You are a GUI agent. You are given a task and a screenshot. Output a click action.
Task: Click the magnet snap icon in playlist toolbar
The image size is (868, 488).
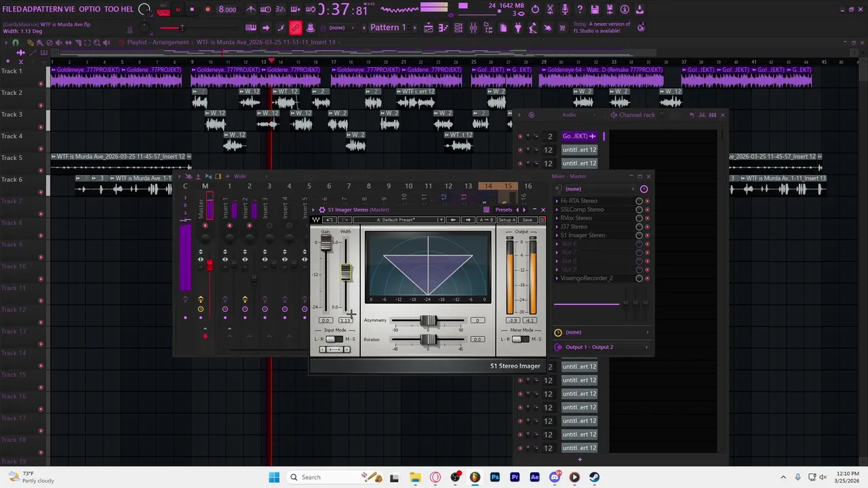point(16,43)
